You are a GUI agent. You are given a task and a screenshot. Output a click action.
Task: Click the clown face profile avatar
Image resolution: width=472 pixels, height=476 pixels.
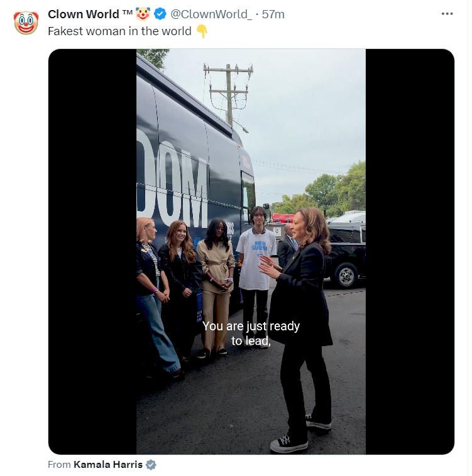(x=26, y=23)
